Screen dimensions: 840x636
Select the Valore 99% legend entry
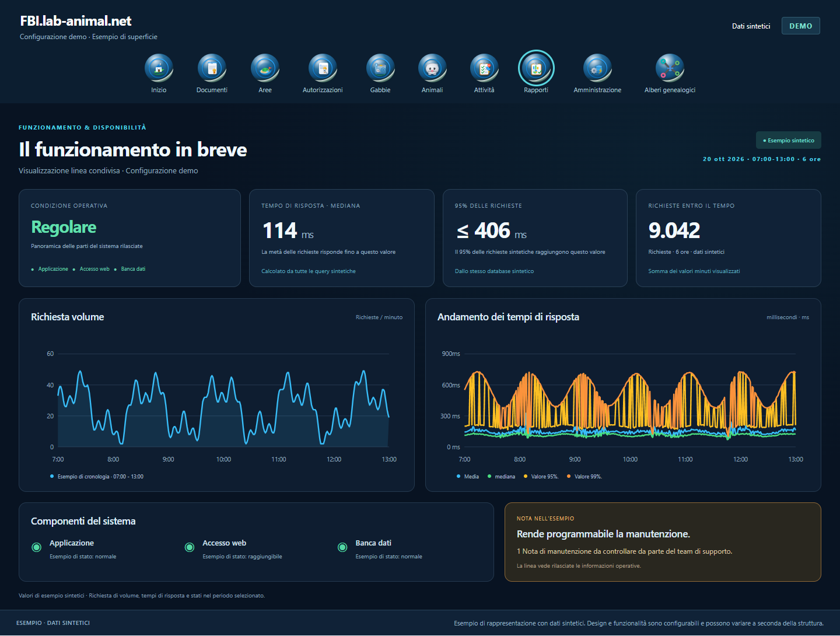coord(584,477)
